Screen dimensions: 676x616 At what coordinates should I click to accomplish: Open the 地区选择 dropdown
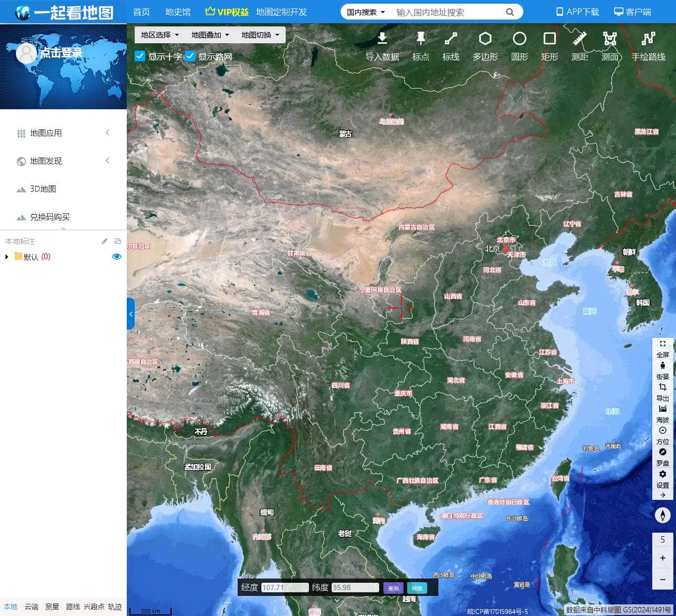pos(159,35)
